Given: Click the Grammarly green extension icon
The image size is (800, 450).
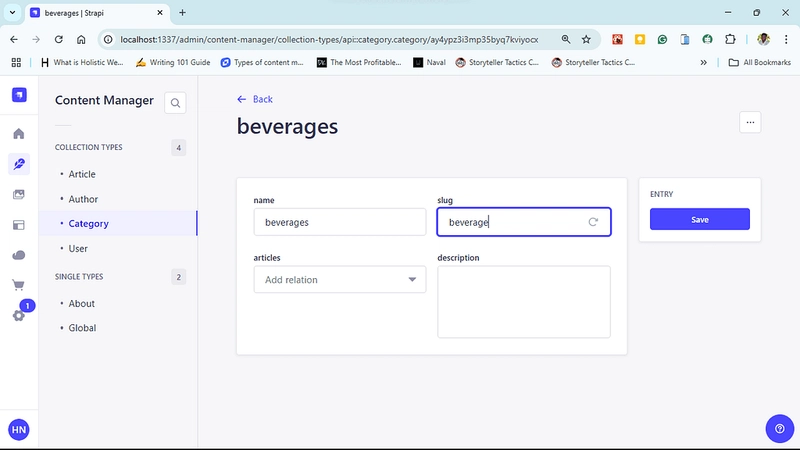Looking at the screenshot, I should [x=662, y=39].
